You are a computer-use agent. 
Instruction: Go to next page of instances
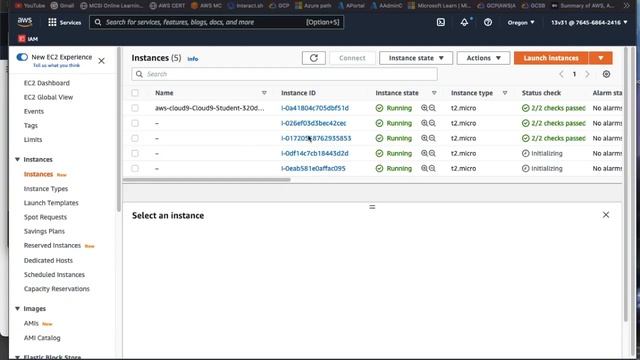(587, 74)
